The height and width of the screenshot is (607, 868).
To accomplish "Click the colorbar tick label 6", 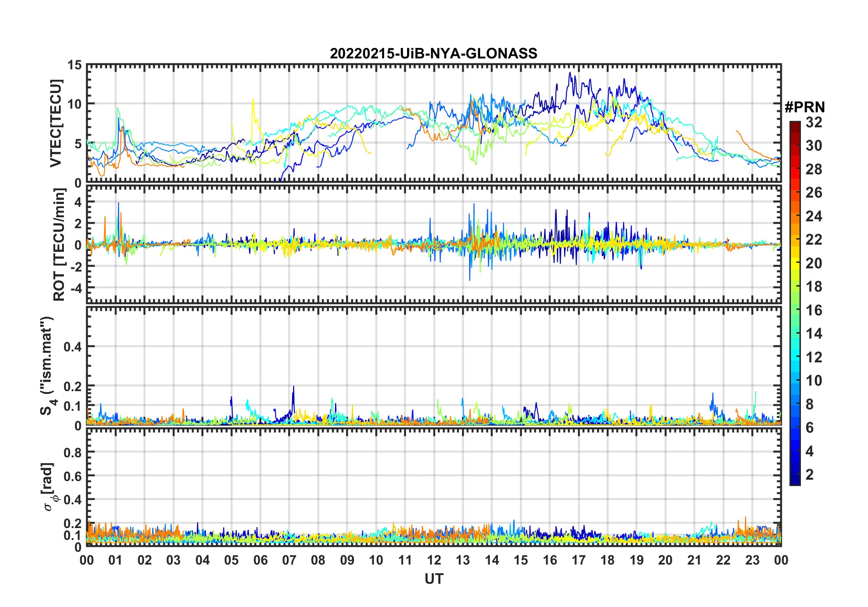I will pyautogui.click(x=810, y=428).
